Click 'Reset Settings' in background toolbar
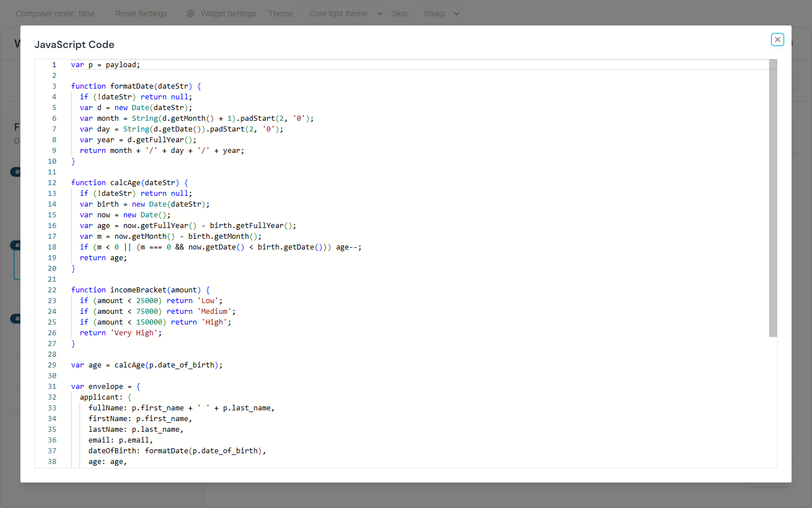The image size is (812, 508). [141, 14]
